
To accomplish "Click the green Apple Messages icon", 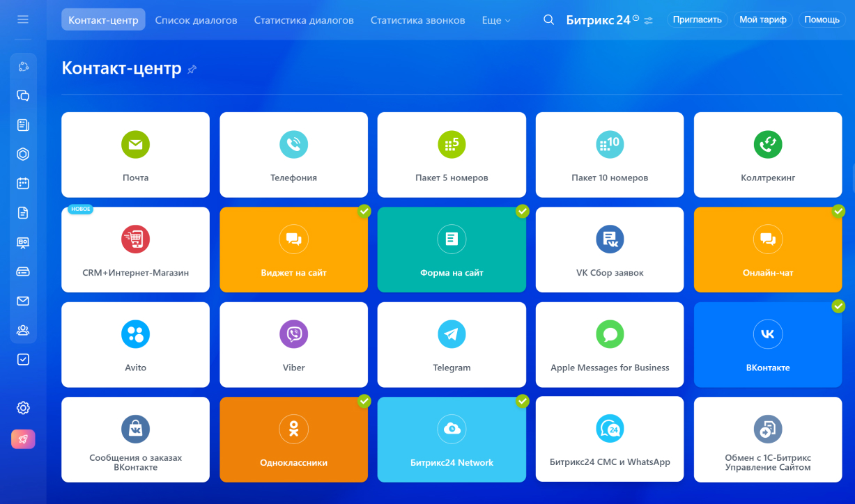I will click(x=610, y=334).
